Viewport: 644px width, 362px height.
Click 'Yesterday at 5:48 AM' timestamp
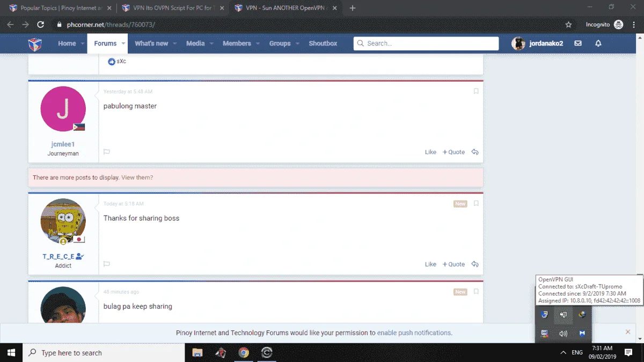[128, 92]
